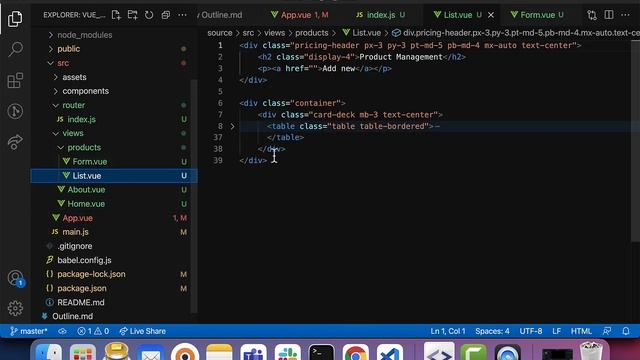Open the Explorer view in activity bar

tap(15, 19)
